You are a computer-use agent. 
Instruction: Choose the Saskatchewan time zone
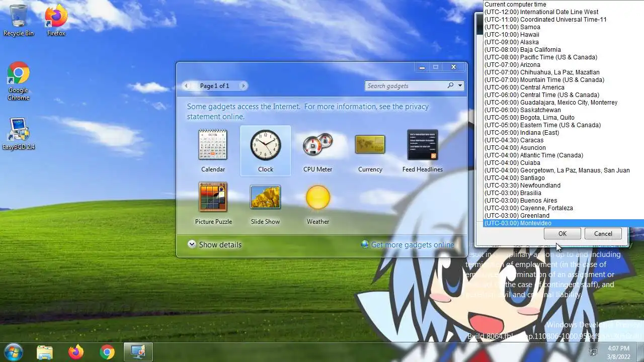click(x=563, y=110)
